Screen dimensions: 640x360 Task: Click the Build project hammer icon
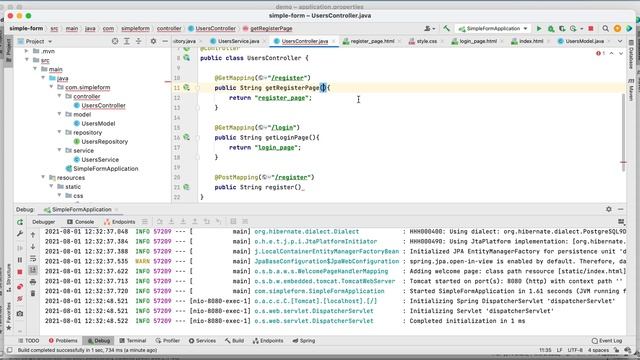(x=446, y=29)
